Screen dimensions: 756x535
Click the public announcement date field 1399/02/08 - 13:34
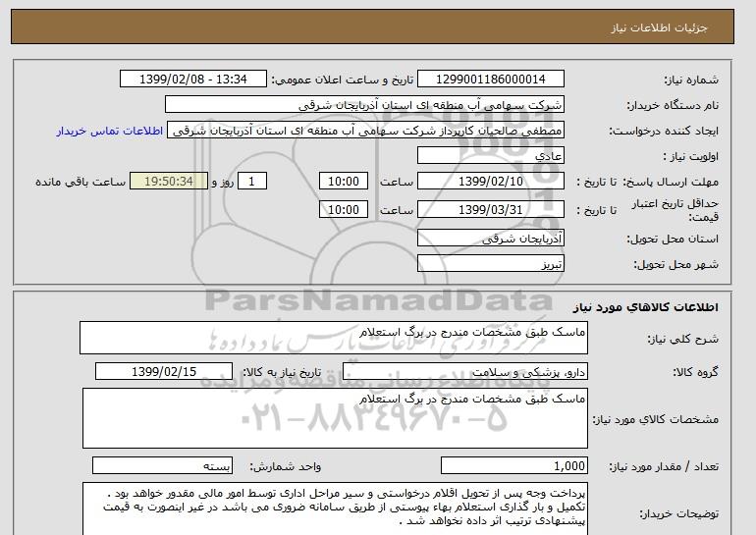pyautogui.click(x=192, y=80)
